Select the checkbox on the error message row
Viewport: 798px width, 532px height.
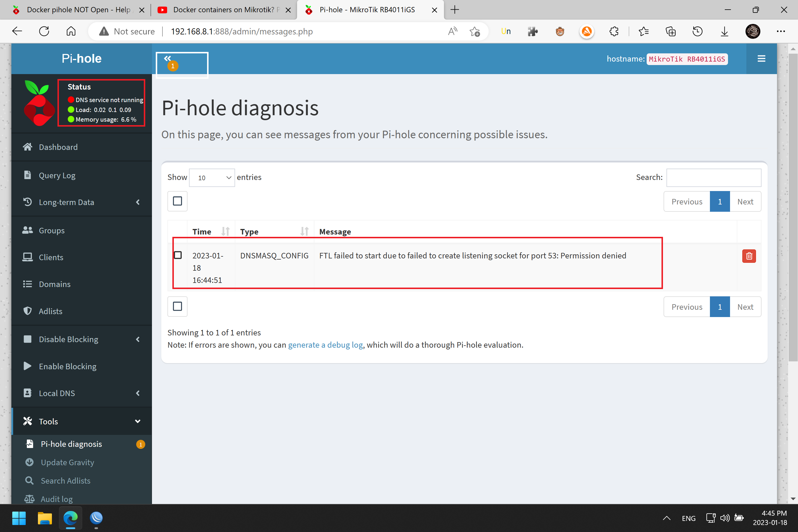[177, 255]
